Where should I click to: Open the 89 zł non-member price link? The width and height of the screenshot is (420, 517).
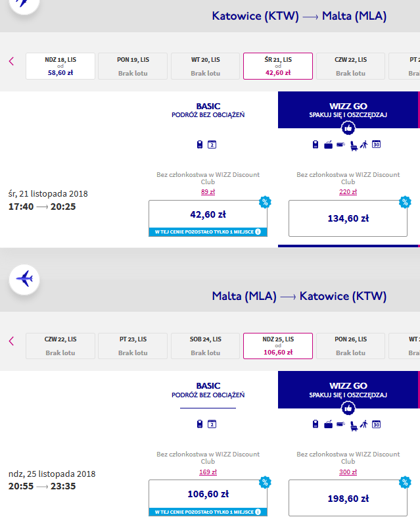[208, 191]
